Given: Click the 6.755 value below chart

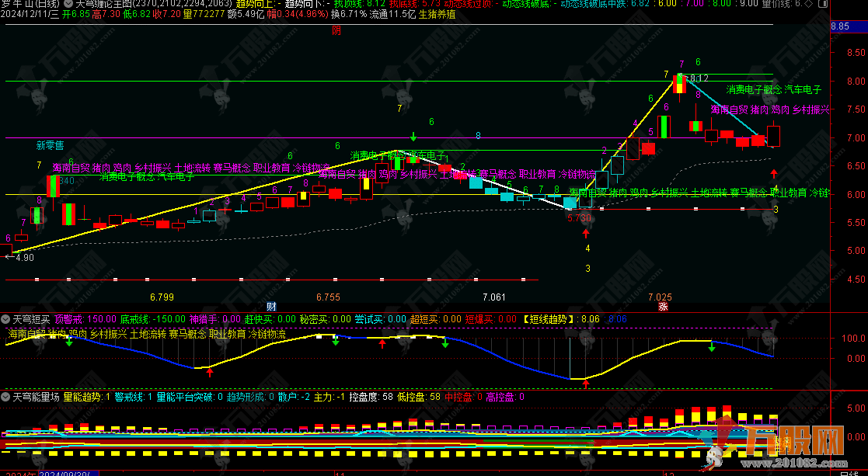Looking at the screenshot, I should pyautogui.click(x=328, y=297).
